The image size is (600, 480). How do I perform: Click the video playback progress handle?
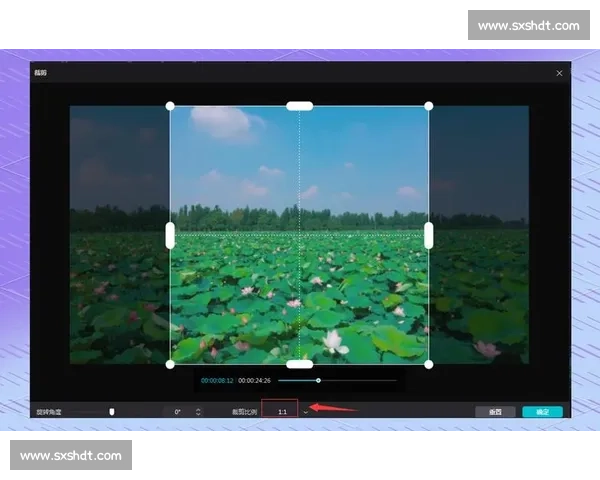pyautogui.click(x=318, y=380)
